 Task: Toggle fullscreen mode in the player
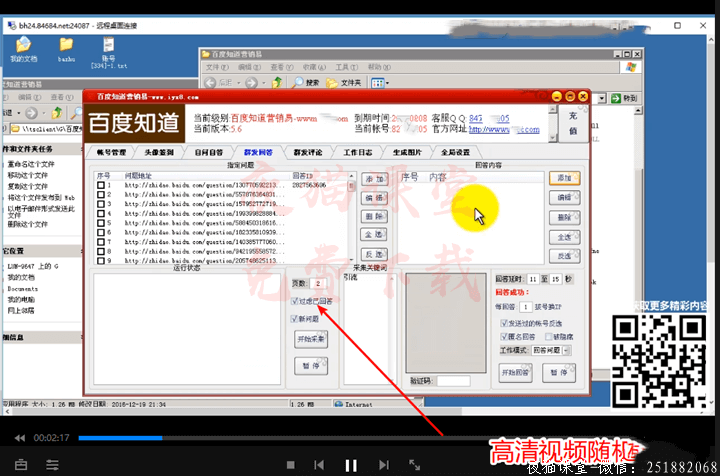415,465
